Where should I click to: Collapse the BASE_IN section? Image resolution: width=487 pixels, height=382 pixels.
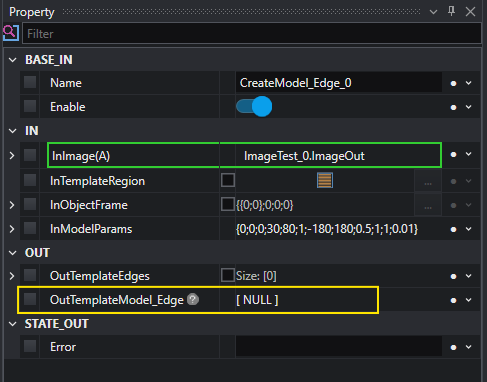click(x=13, y=60)
